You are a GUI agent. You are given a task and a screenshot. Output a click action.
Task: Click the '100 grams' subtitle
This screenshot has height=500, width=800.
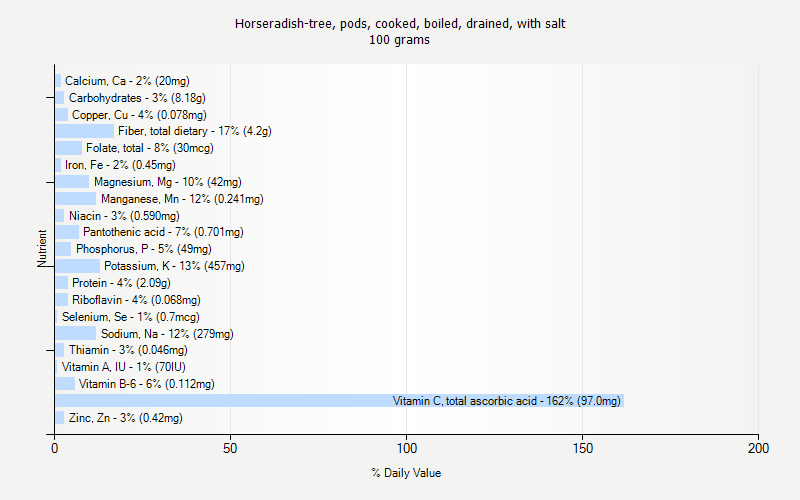tap(399, 40)
